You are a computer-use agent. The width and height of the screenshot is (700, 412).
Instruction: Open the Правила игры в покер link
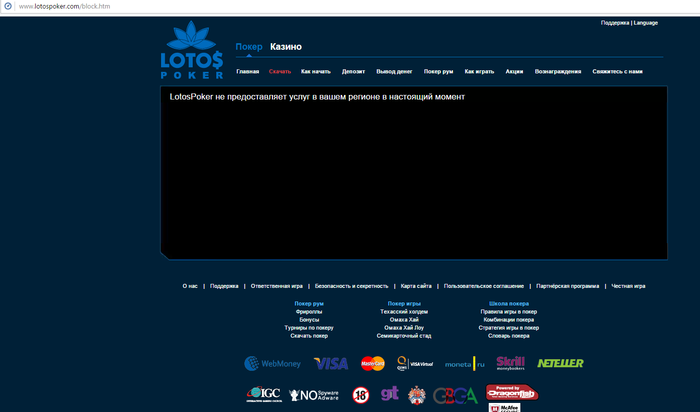coord(509,312)
